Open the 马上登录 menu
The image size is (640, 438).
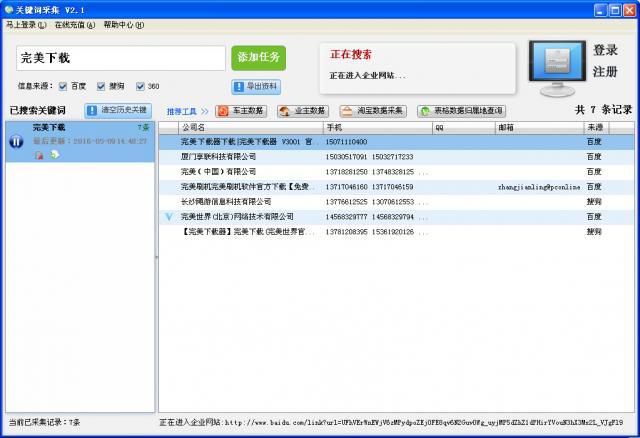pos(26,25)
